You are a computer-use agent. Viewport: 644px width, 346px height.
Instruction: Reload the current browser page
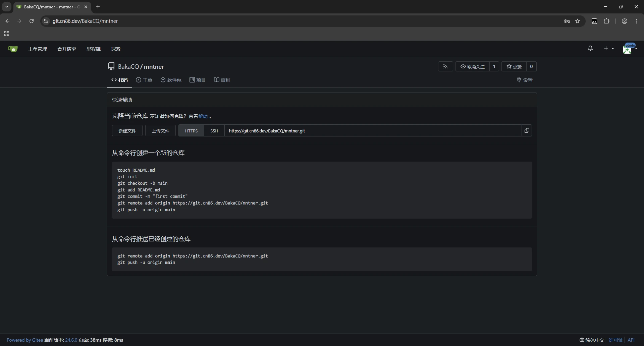click(32, 21)
